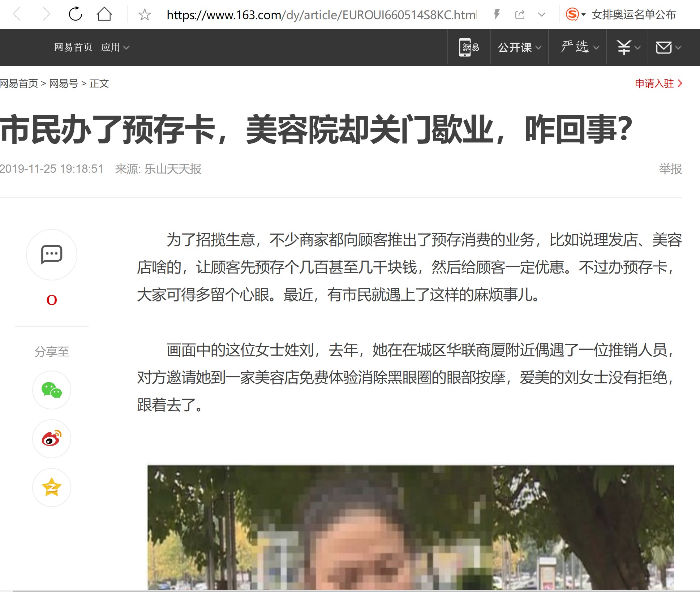The image size is (700, 592).
Task: Open comments via speech bubble icon
Action: pos(52,254)
